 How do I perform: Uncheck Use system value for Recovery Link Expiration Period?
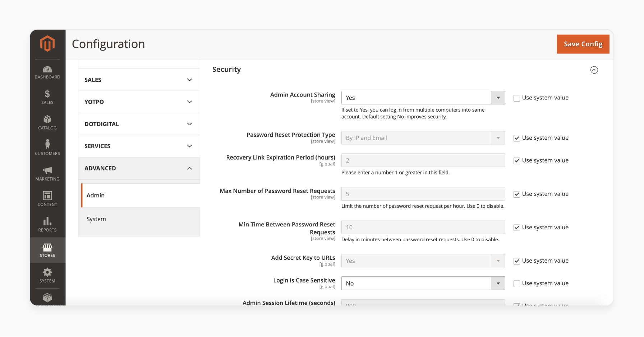pyautogui.click(x=517, y=161)
